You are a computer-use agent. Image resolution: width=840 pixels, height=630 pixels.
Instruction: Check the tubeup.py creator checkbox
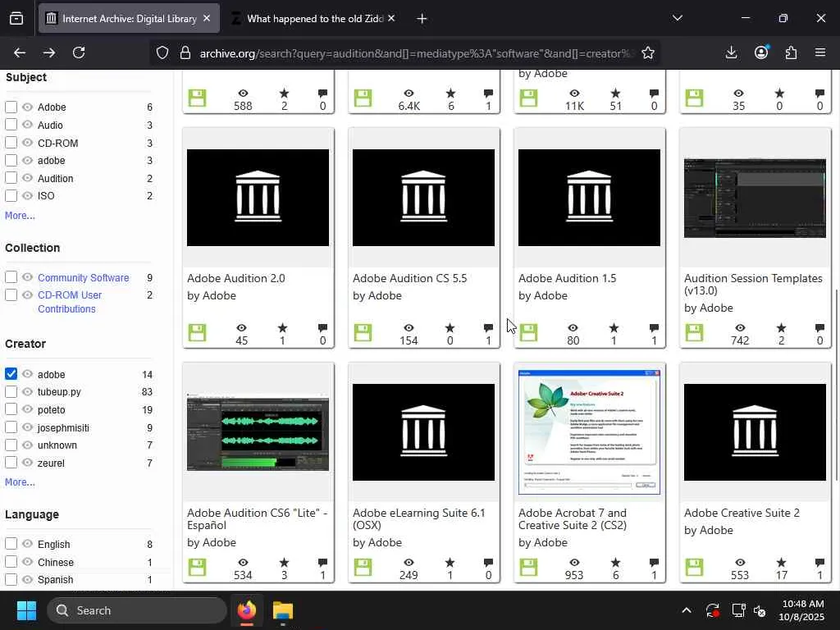[11, 391]
